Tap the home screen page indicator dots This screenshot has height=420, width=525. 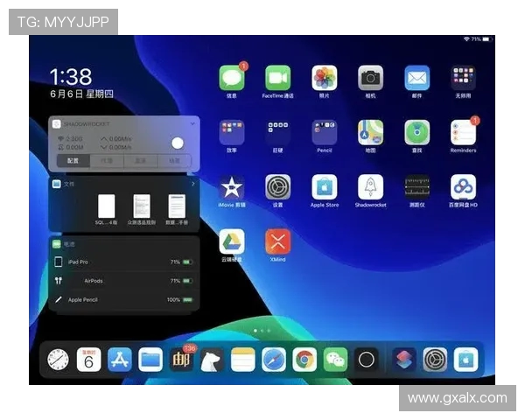(x=262, y=331)
